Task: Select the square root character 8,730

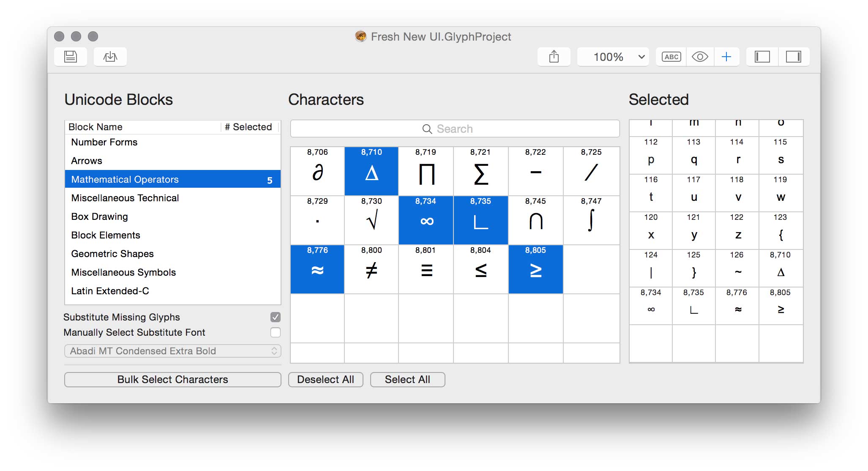Action: (x=371, y=220)
